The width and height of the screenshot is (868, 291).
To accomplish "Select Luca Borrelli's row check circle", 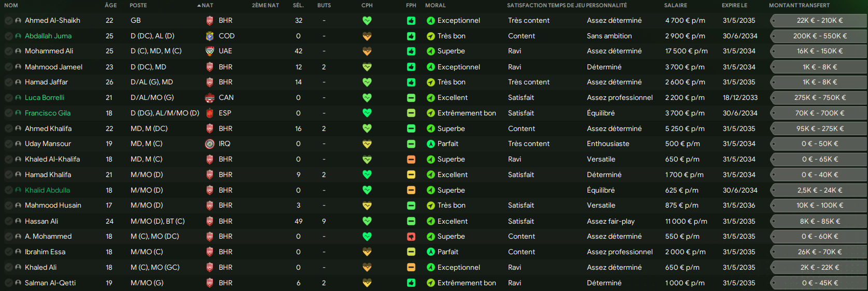I will click(x=8, y=98).
